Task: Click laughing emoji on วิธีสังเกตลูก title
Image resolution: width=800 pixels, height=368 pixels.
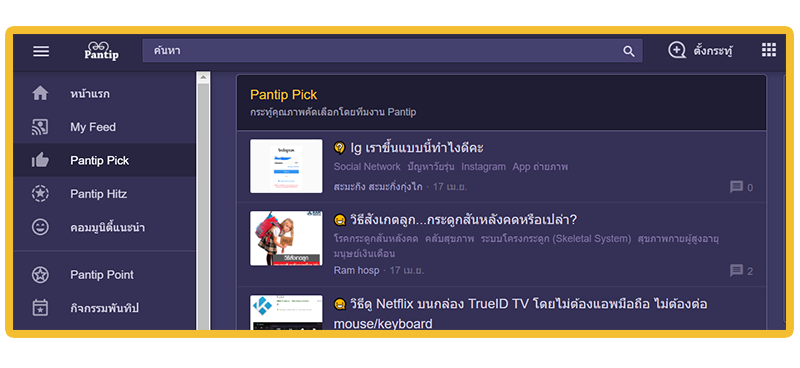Action: click(339, 220)
